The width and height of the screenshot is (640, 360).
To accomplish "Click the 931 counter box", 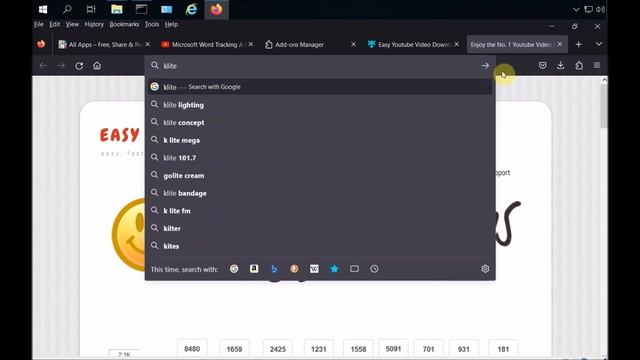I will tap(463, 349).
